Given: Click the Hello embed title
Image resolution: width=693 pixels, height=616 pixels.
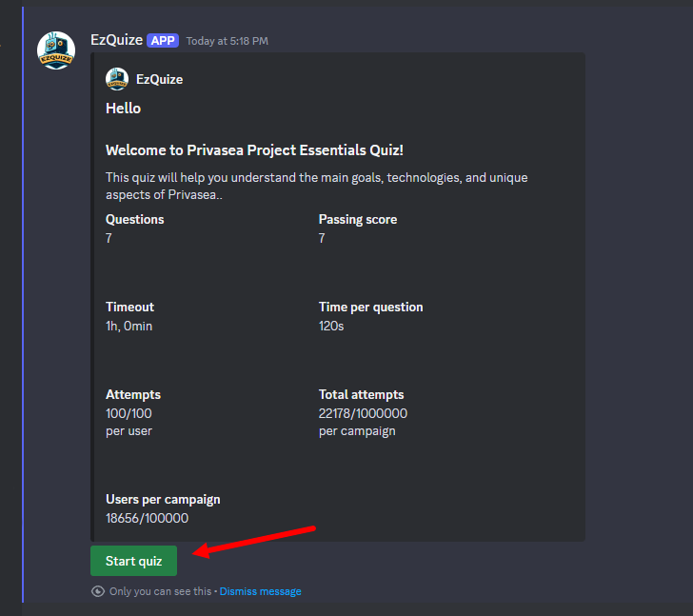Looking at the screenshot, I should tap(124, 109).
